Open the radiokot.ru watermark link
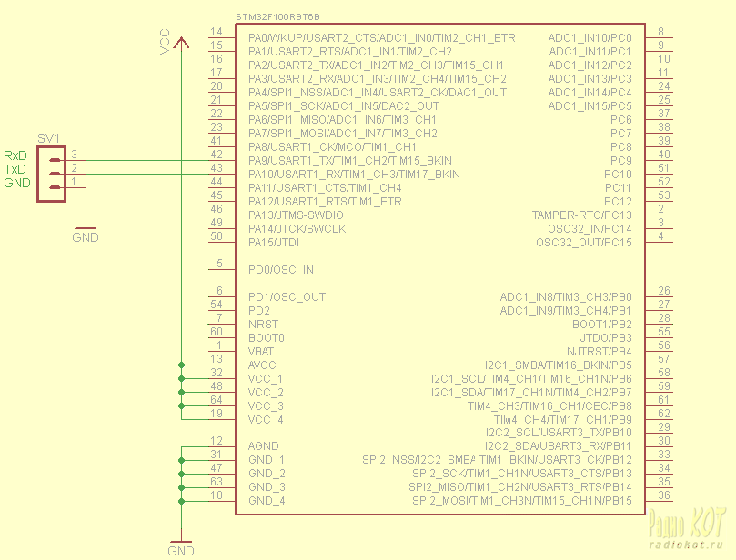Viewport: 736px width, 560px height. coord(687,545)
